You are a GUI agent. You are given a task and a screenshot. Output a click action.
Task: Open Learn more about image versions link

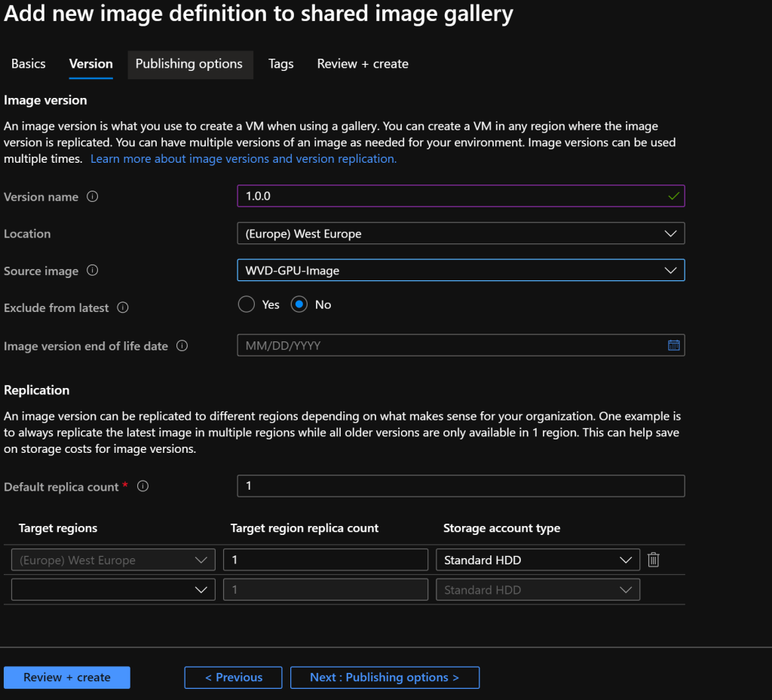pyautogui.click(x=244, y=159)
